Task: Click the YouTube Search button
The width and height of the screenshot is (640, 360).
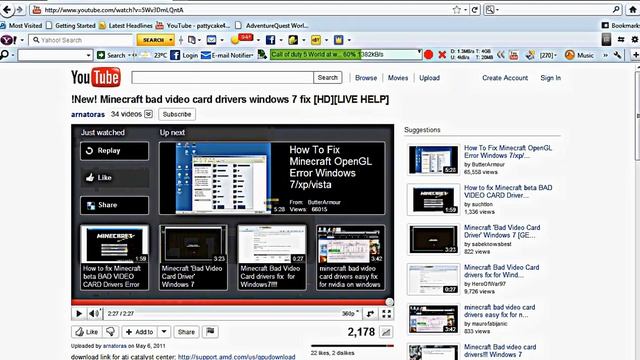Action: click(x=327, y=78)
